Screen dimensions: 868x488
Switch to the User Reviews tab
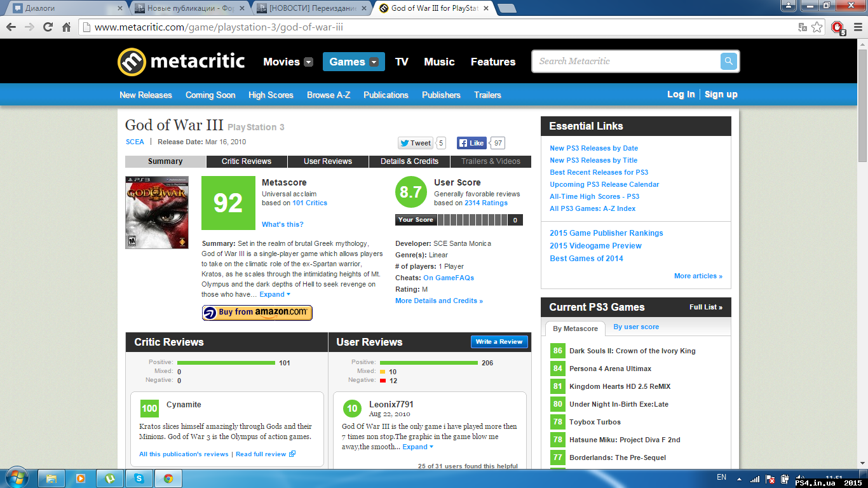coord(328,161)
